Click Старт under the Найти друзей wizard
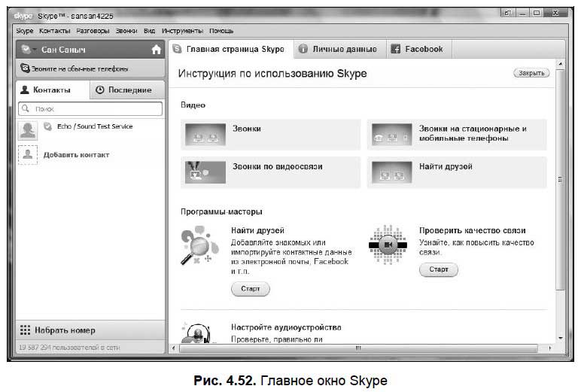581x392 pixels. coord(251,289)
